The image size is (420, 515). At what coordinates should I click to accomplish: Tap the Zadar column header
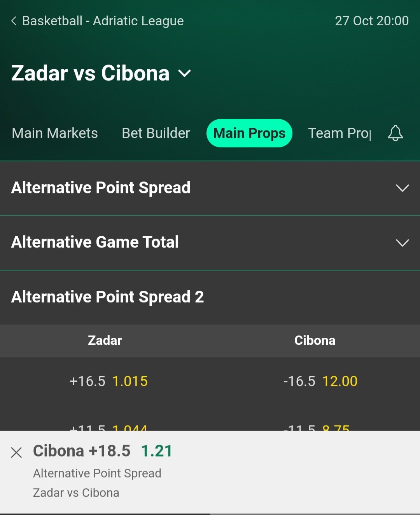pos(105,340)
